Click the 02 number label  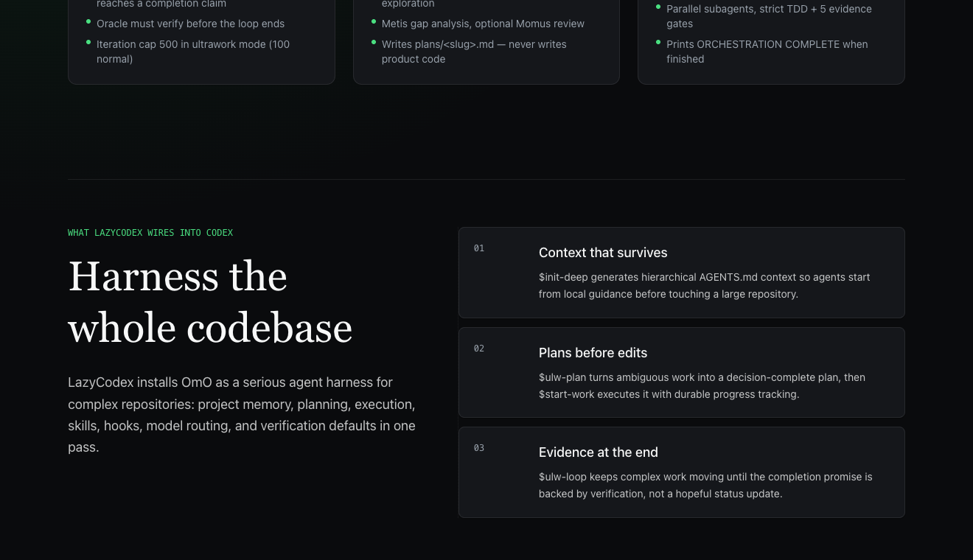(x=479, y=349)
